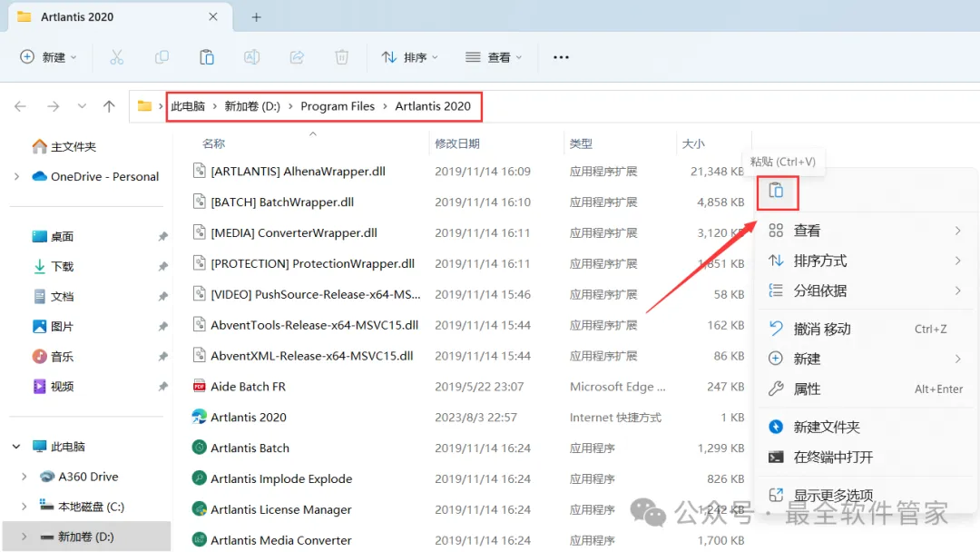
Task: Choose New Folder (新建文件夹) menu item
Action: pyautogui.click(x=866, y=427)
